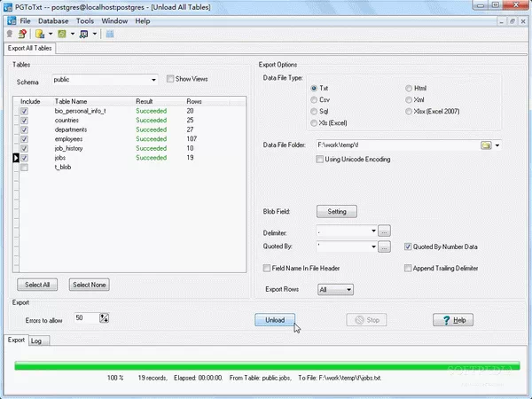532x399 pixels.
Task: Open the Schema dropdown
Action: tap(153, 79)
